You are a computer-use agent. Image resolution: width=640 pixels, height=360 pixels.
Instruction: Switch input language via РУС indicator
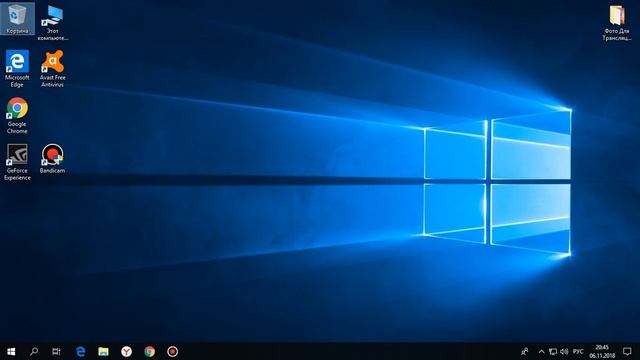click(x=578, y=351)
